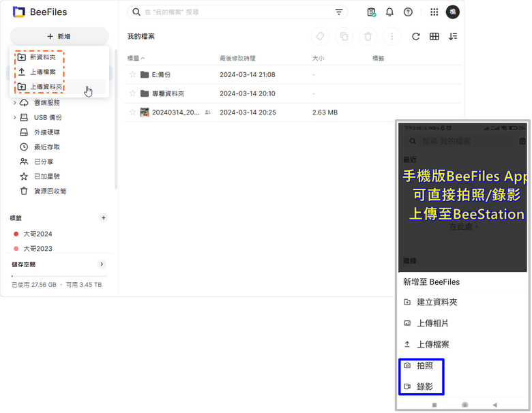Open the more actions vertical dots
Screen dimensions: 532x413
(392, 36)
